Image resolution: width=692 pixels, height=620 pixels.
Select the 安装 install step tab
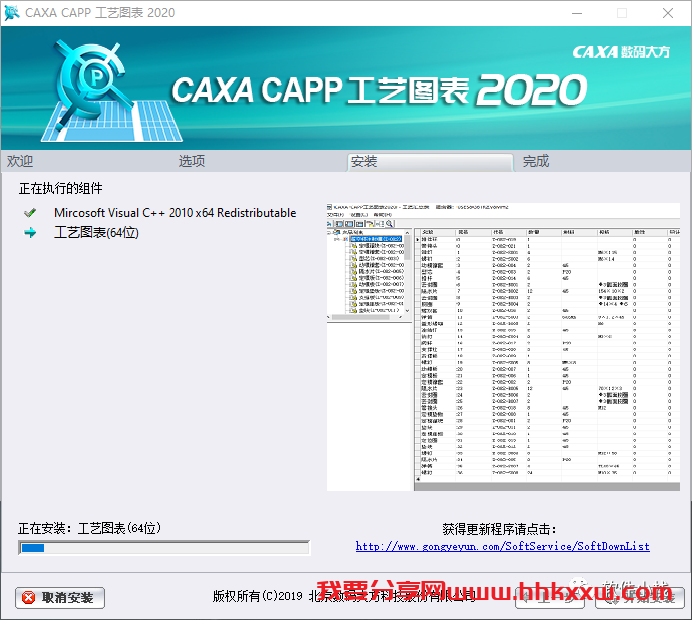430,162
